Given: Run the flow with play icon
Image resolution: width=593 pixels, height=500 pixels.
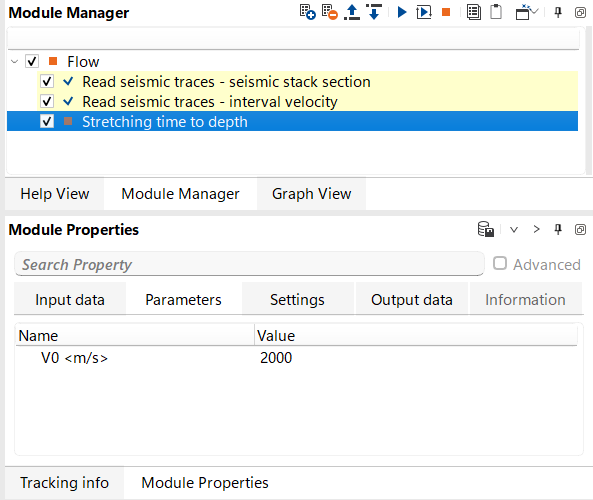Looking at the screenshot, I should 402,12.
